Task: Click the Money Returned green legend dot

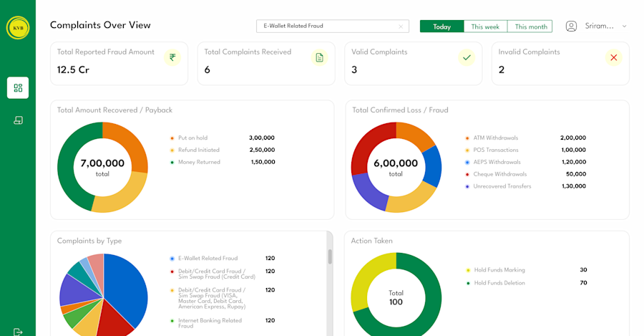Action: click(172, 163)
